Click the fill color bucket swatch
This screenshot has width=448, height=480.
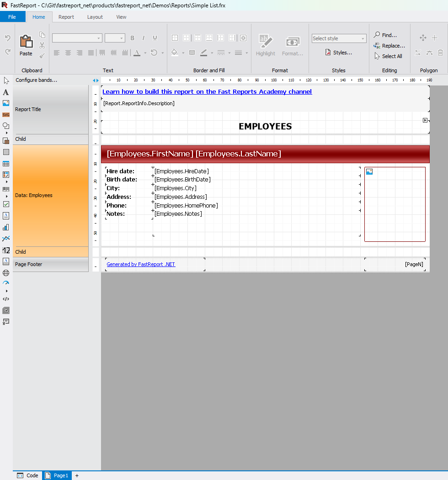point(175,53)
